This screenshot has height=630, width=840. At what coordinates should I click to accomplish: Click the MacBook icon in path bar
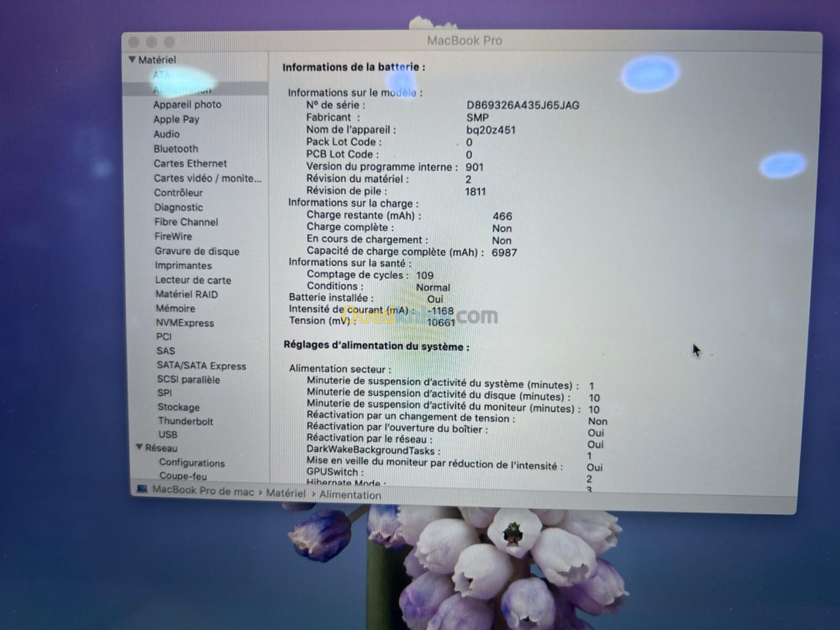click(142, 489)
